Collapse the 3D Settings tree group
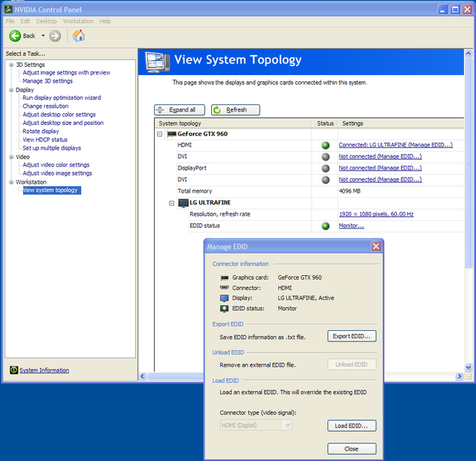This screenshot has width=476, height=461. (x=11, y=65)
